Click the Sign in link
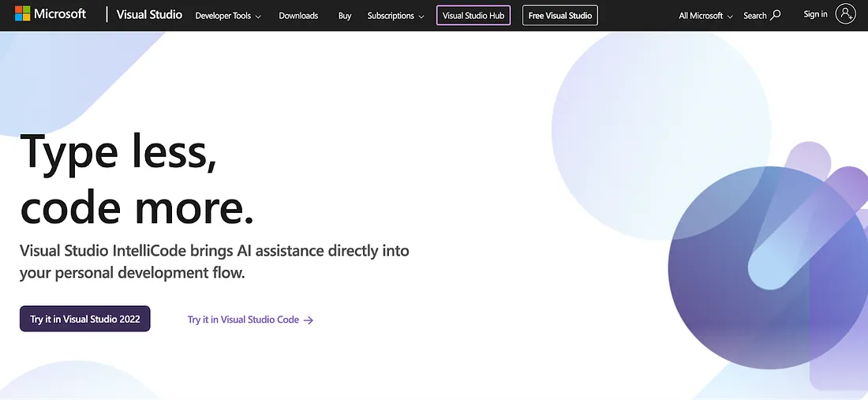 coord(815,14)
